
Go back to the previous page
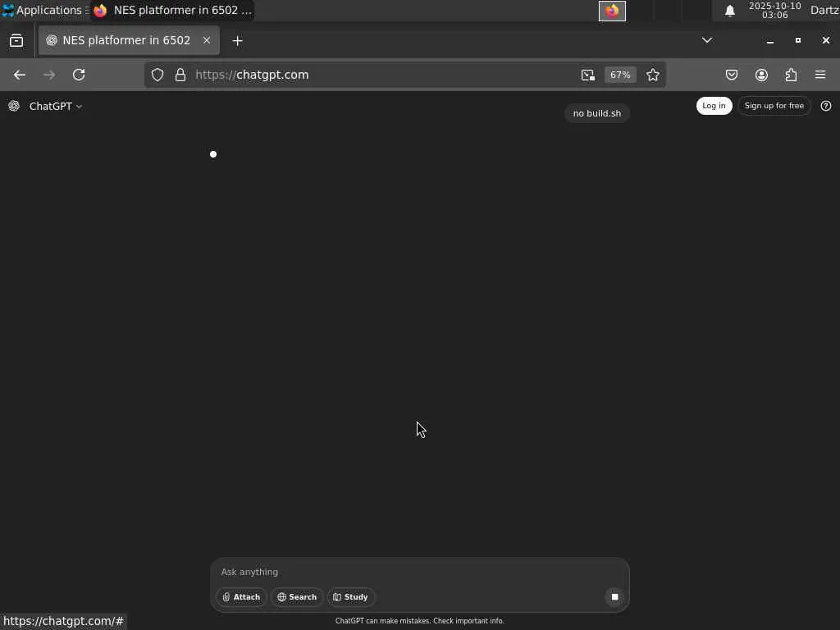20,75
